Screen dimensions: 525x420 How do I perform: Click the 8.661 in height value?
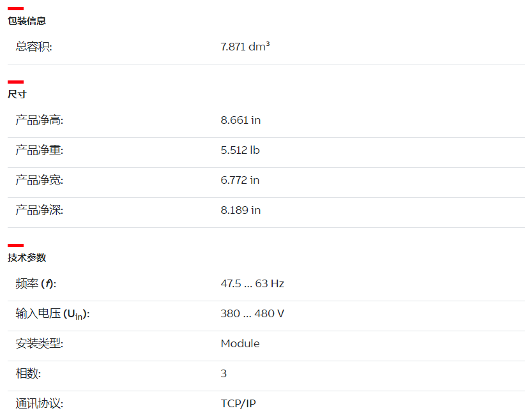pos(240,120)
